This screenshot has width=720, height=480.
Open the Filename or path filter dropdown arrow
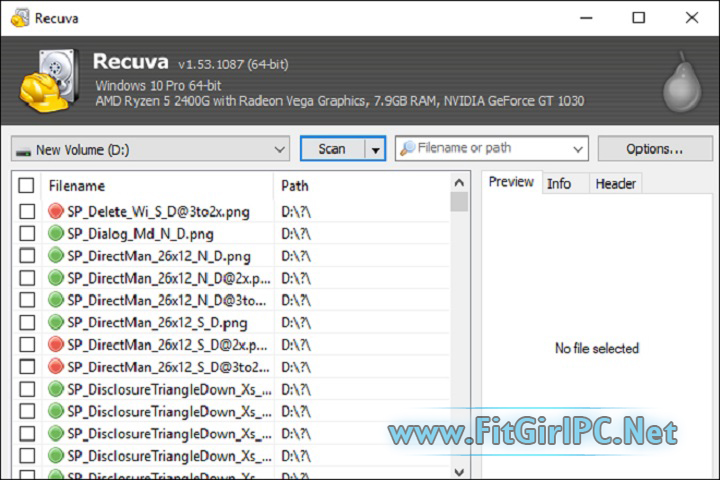[577, 149]
